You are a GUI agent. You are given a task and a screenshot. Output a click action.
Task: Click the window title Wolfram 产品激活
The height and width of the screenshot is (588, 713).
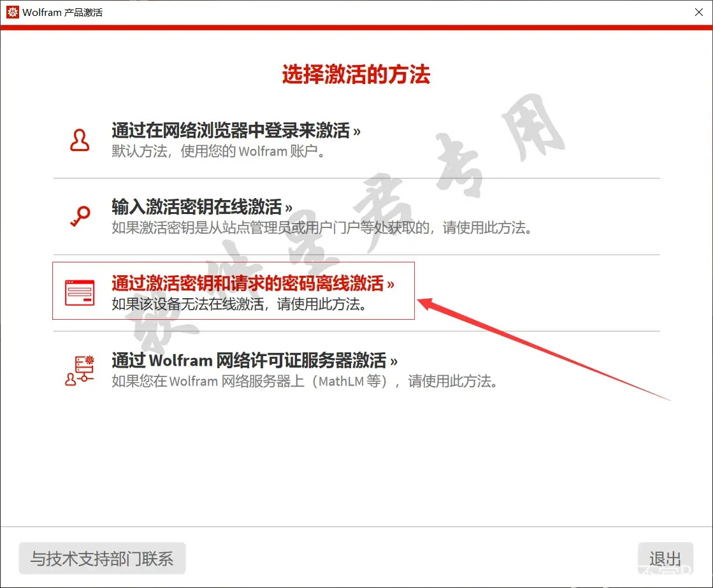[x=62, y=12]
